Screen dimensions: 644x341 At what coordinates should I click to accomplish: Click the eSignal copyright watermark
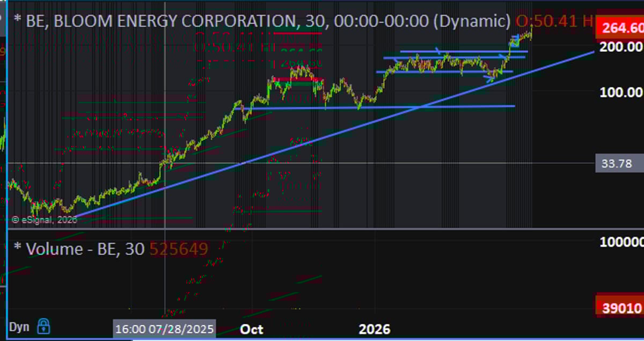tap(39, 219)
